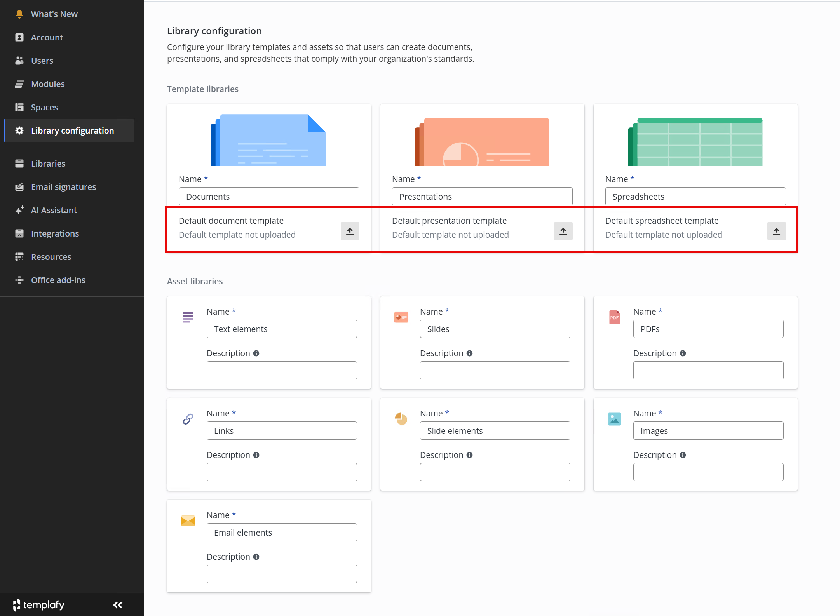
Task: Open the Users page
Action: pos(42,61)
